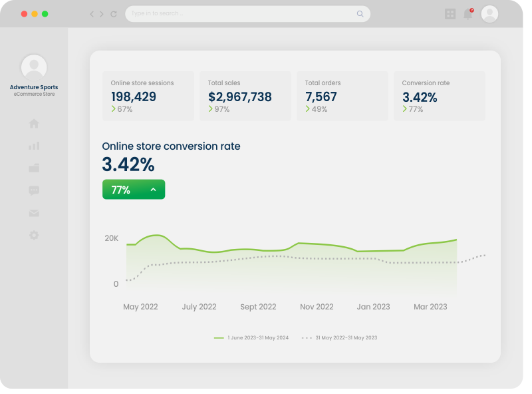Open the settings gear icon
The image size is (532, 394).
point(34,236)
